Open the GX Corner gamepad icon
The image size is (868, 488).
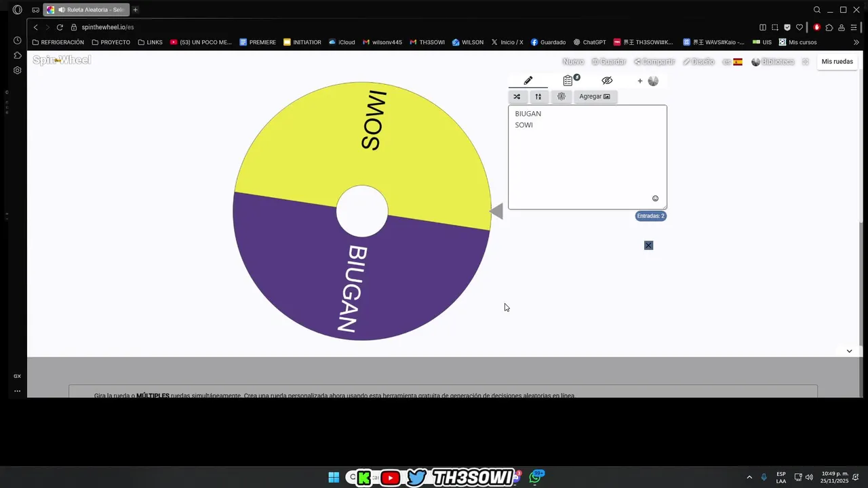pyautogui.click(x=35, y=9)
